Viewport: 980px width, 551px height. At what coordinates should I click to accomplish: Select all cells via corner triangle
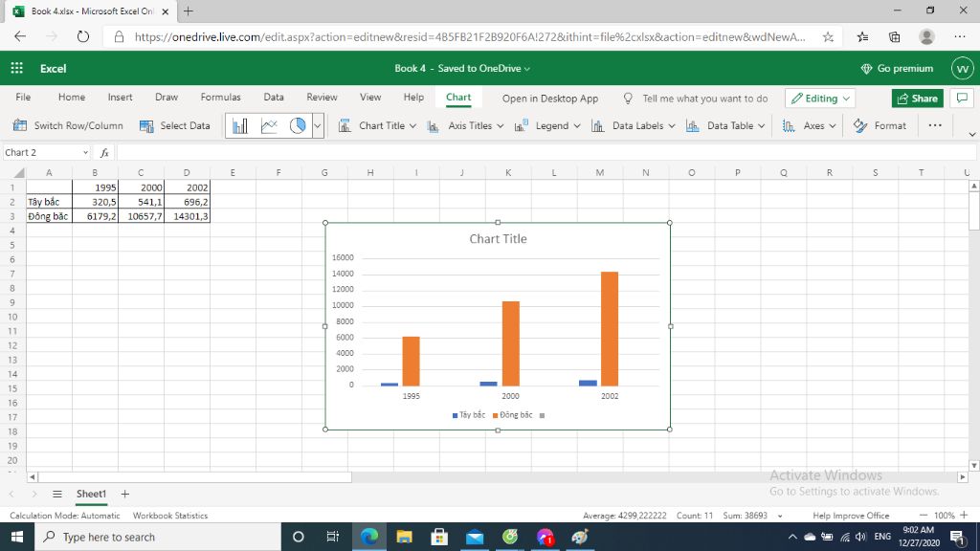[19, 173]
